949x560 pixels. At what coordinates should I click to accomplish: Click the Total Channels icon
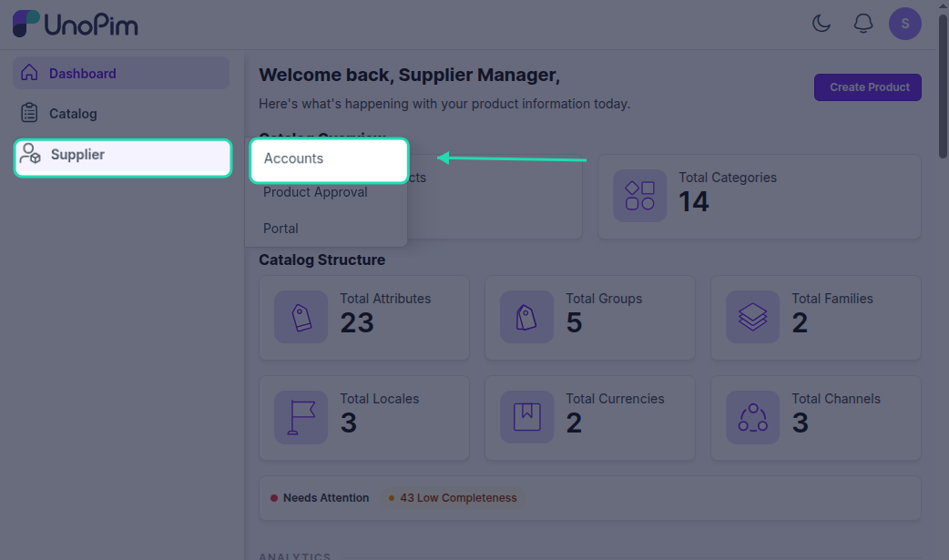point(753,417)
